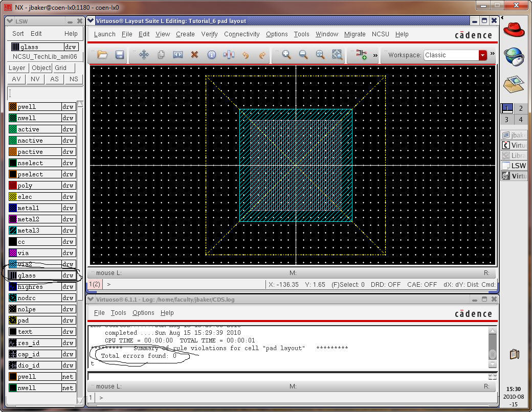Click the Zoom Out magnifier icon
532x412 pixels.
(303, 55)
